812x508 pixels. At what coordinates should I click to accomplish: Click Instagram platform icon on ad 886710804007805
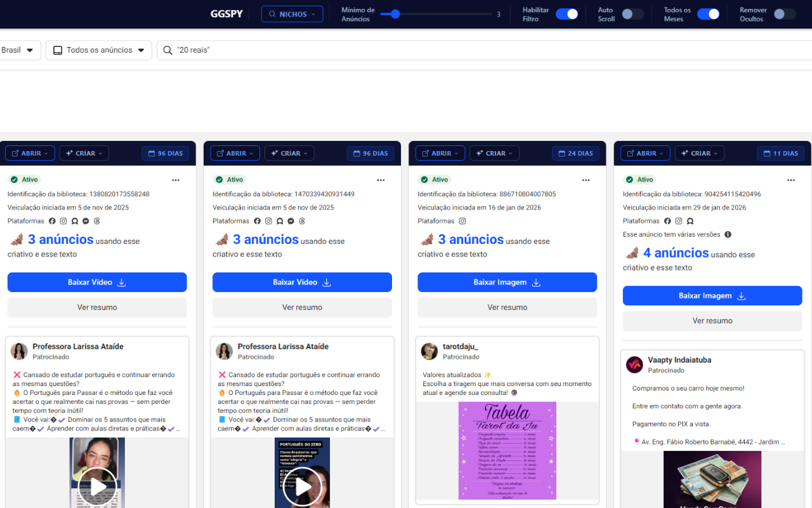point(462,221)
